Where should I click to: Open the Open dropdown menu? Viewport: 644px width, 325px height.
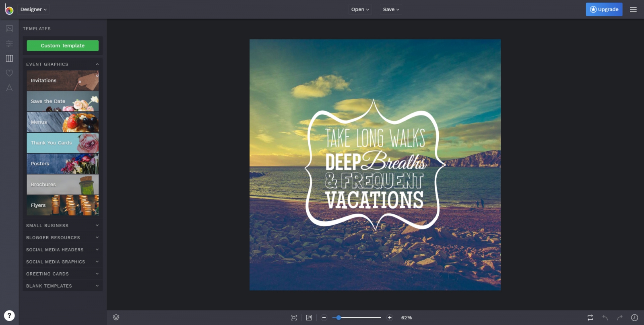pos(360,10)
